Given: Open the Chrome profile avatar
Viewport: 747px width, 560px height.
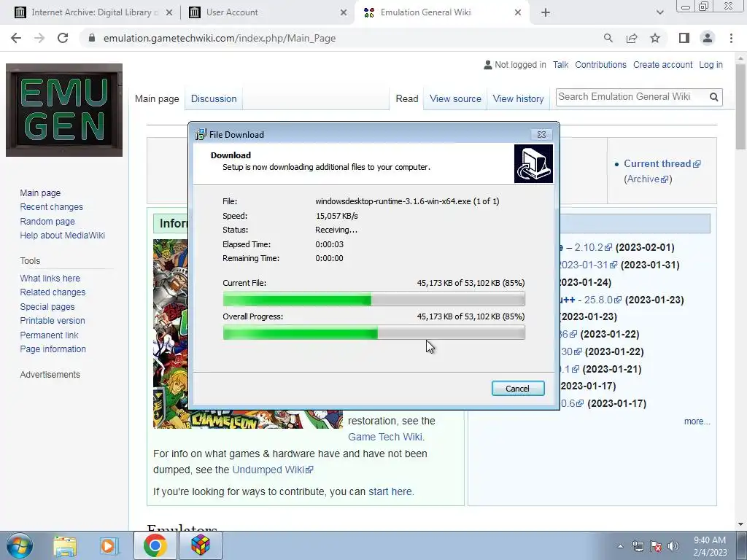Looking at the screenshot, I should coord(708,38).
